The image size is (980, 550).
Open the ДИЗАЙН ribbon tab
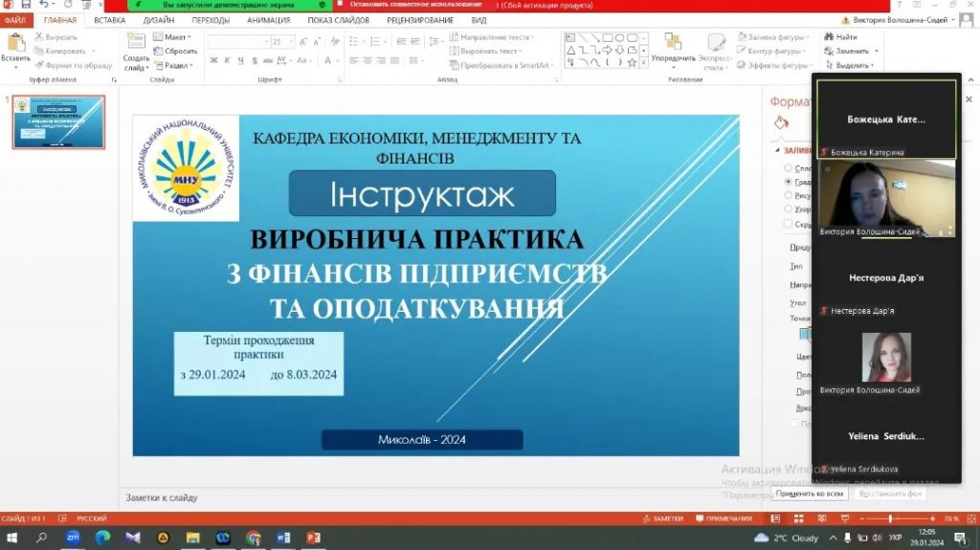click(x=158, y=19)
